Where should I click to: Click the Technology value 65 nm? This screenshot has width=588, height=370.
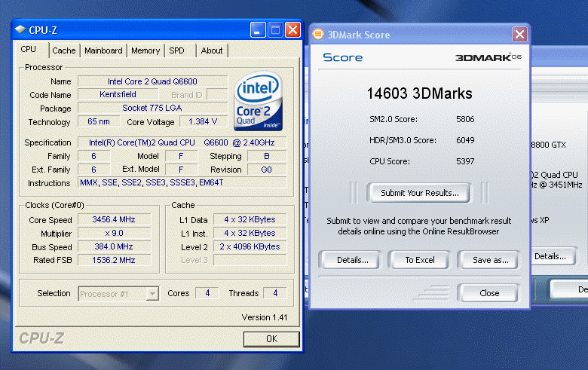(x=99, y=121)
